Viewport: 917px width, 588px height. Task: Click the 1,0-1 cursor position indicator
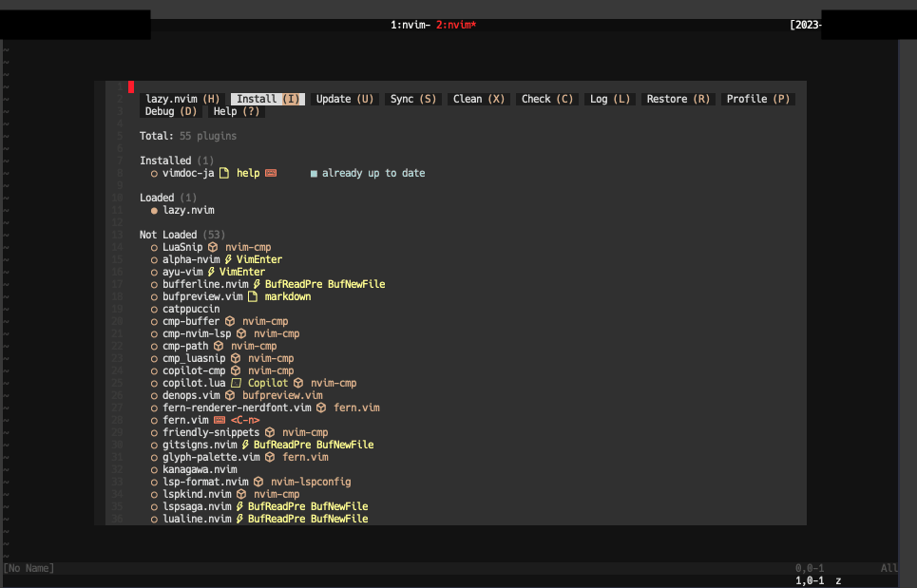click(x=810, y=580)
